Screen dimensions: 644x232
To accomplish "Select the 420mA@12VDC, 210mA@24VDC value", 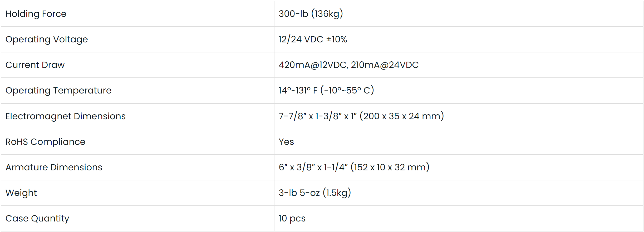I will tap(348, 65).
